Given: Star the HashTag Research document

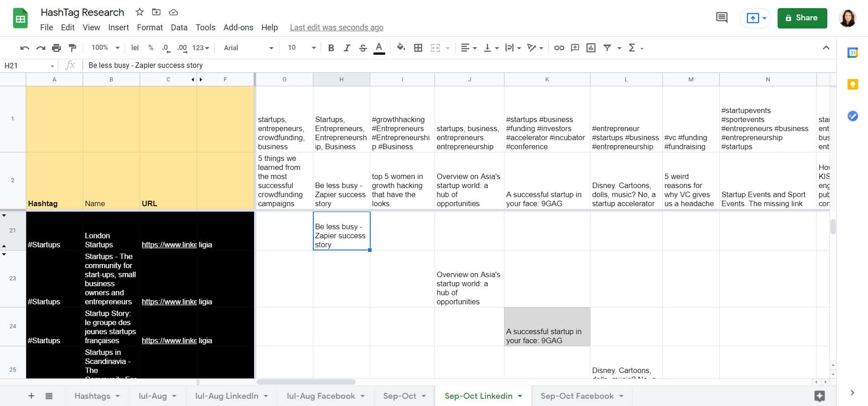Looking at the screenshot, I should [x=140, y=12].
